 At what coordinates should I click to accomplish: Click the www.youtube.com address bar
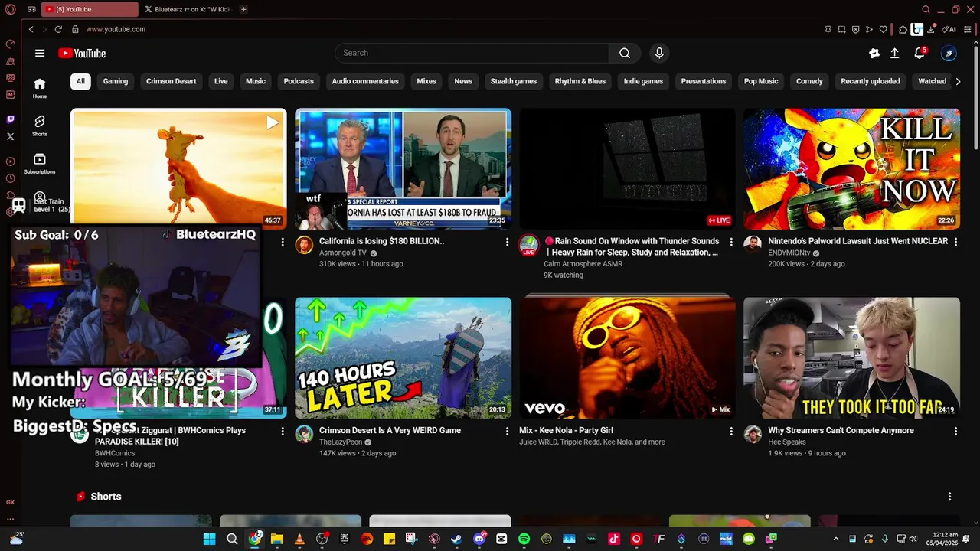pyautogui.click(x=116, y=29)
